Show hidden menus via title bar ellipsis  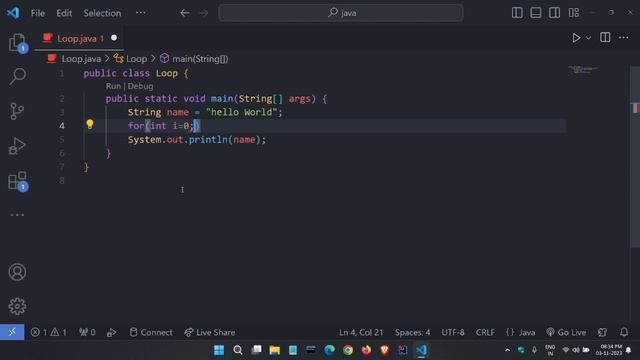tap(141, 13)
